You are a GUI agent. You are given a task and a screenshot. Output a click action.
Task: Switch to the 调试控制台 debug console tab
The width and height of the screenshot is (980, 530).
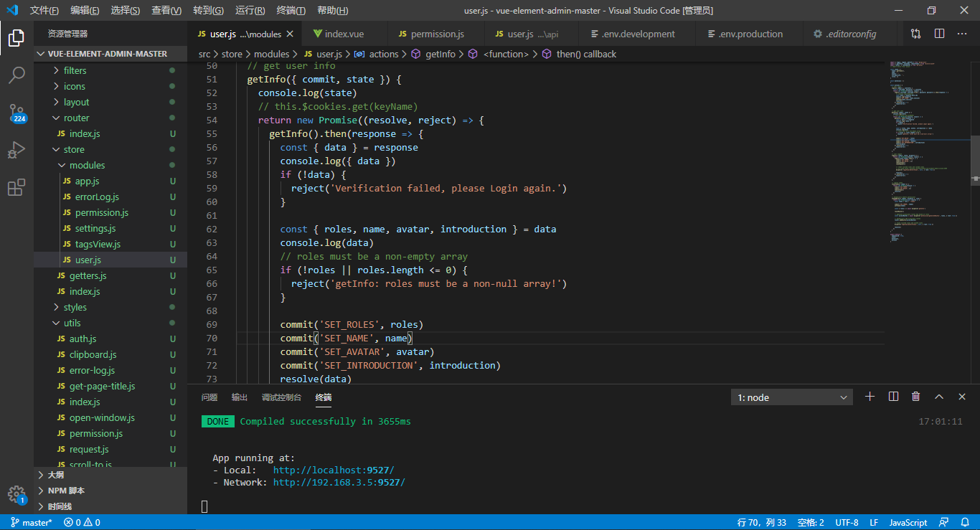pos(281,397)
